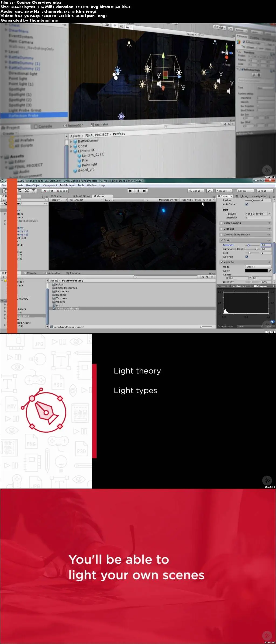The height and width of the screenshot is (644, 276).
Task: Click the Global toggle button
Action: [x=62, y=191]
